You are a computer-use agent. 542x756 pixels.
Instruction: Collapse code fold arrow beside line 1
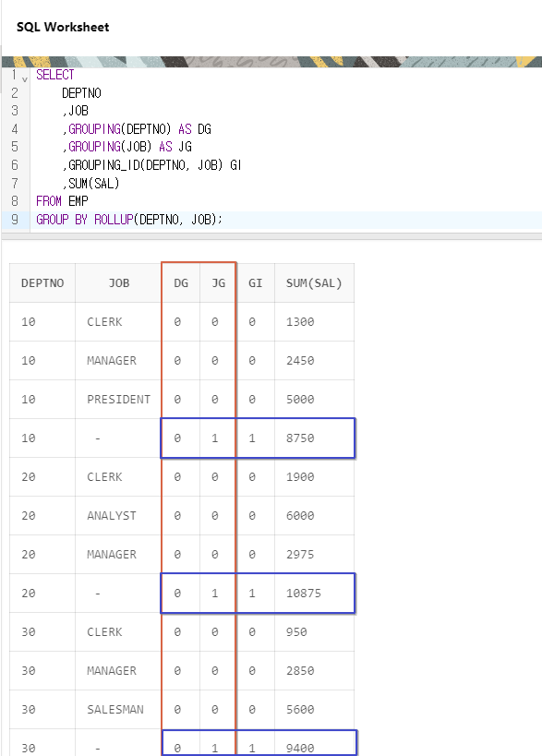click(x=25, y=79)
